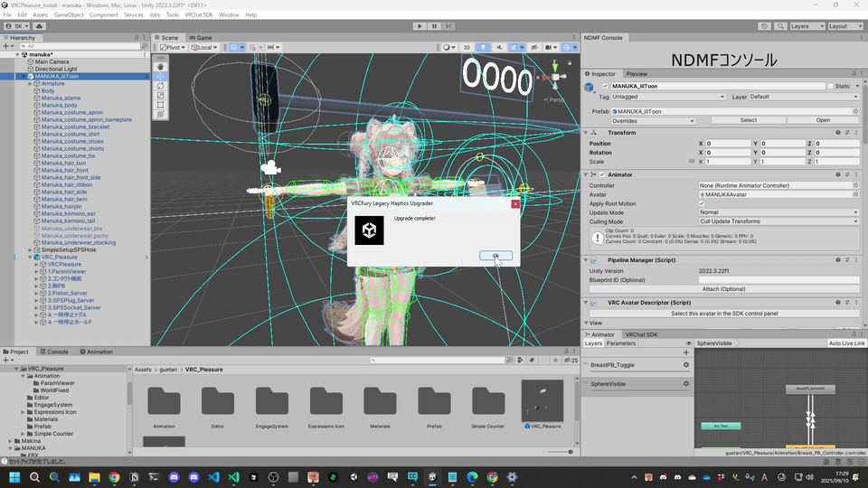Open the Layers dropdown
This screenshot has width=868, height=488.
[x=807, y=26]
